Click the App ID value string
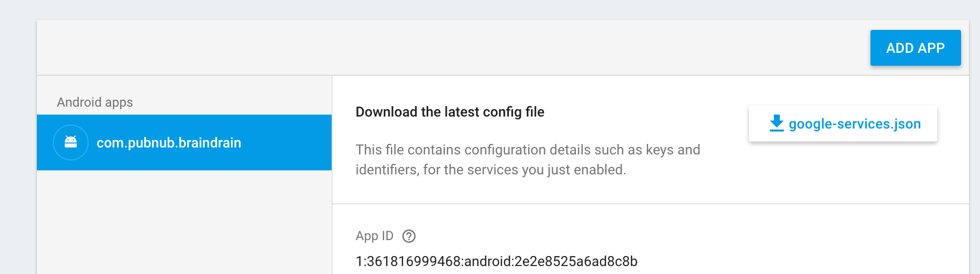The width and height of the screenshot is (980, 274). (496, 261)
